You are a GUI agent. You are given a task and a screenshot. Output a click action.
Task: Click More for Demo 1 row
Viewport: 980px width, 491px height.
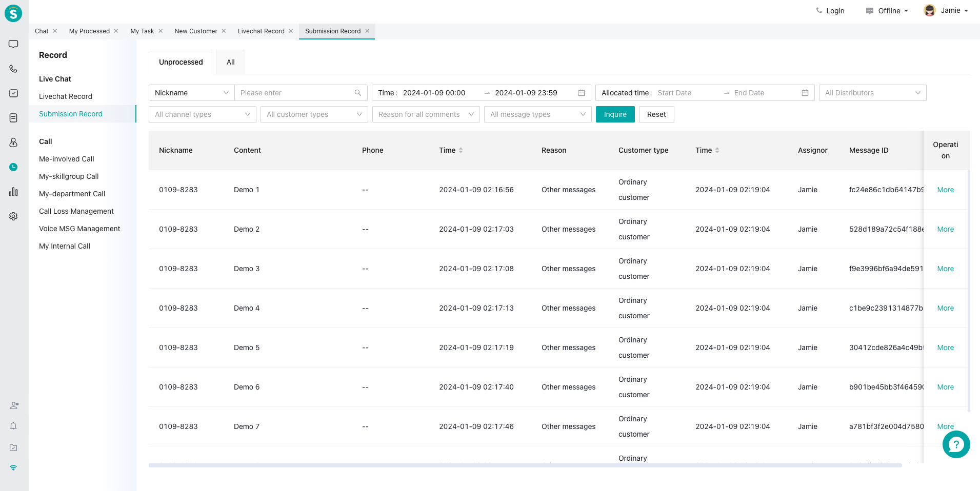click(946, 190)
